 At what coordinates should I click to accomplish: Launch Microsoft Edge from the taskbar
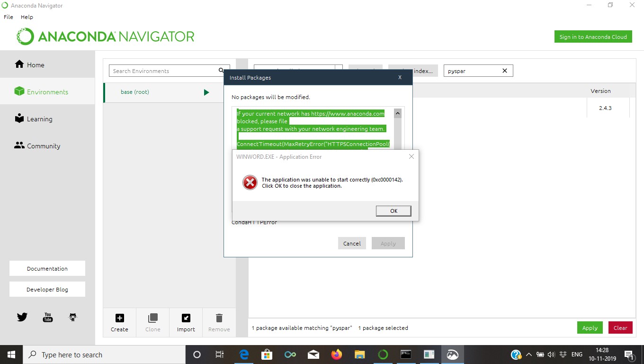click(x=244, y=355)
